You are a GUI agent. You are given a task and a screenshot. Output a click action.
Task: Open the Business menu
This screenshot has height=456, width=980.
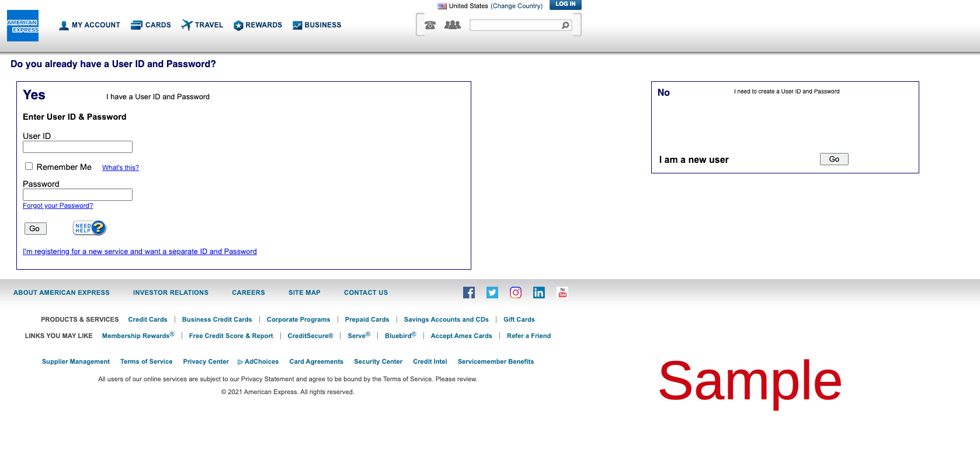click(317, 25)
